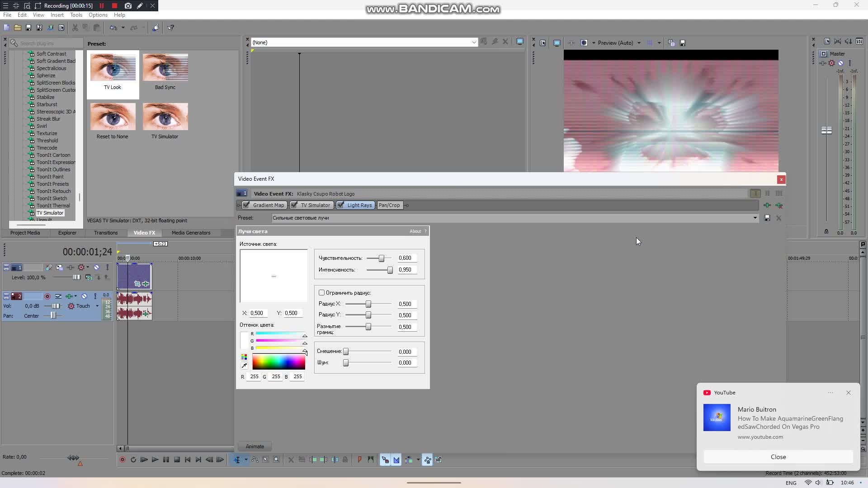This screenshot has height=488, width=868.
Task: Open the Tools menu
Action: pos(76,15)
